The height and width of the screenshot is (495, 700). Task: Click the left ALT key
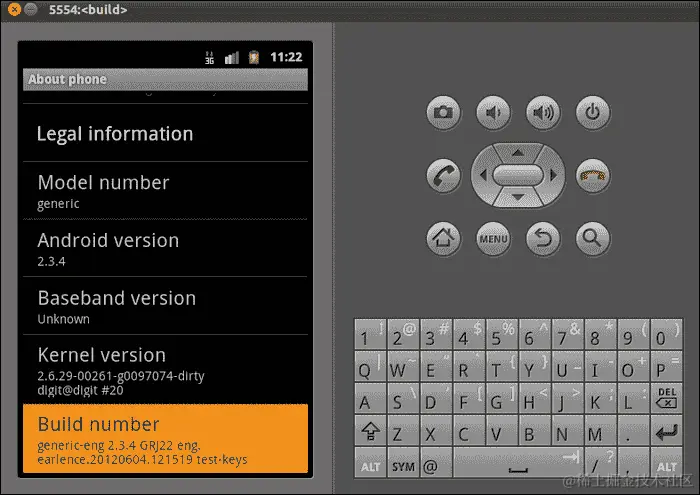click(370, 464)
